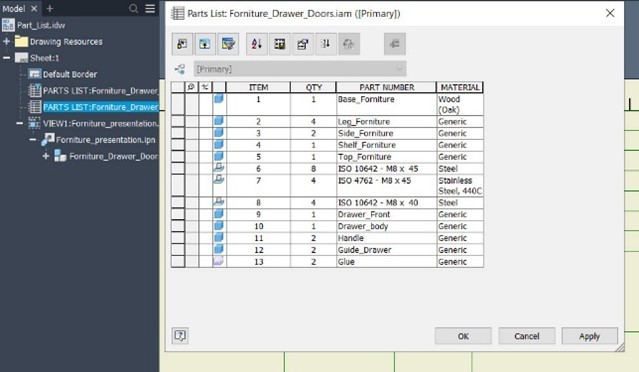Viewport: 639px width, 372px height.
Task: Open the Column Chooser toolbar icon
Action: (182, 44)
